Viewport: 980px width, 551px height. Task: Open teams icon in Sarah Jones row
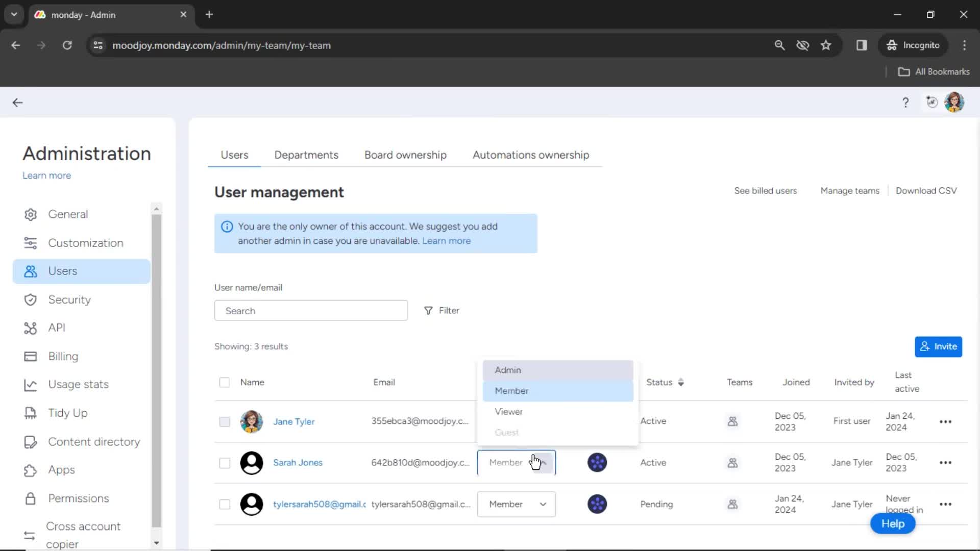coord(732,463)
